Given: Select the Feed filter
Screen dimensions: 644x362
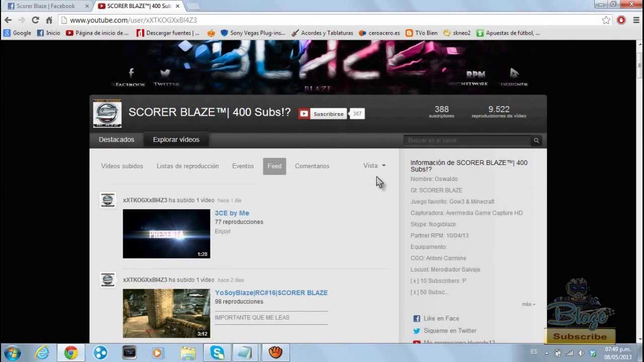Looking at the screenshot, I should coord(274,166).
